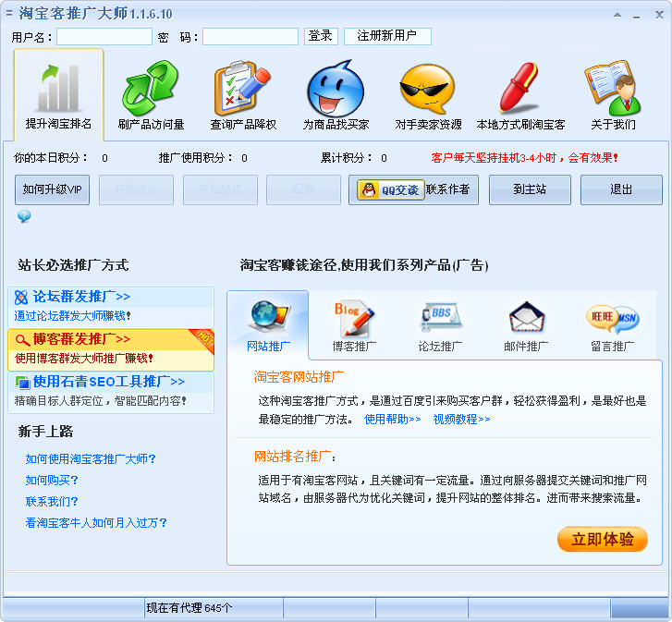Click the 登录 button

point(321,36)
